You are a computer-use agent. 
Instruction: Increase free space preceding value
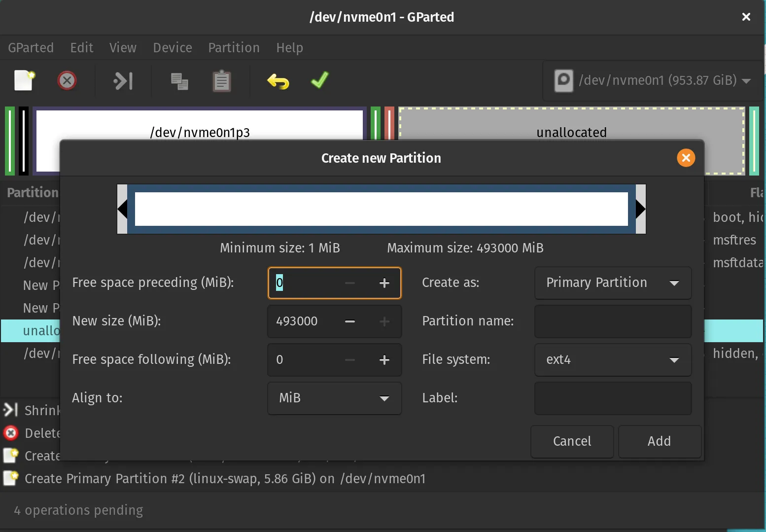384,283
